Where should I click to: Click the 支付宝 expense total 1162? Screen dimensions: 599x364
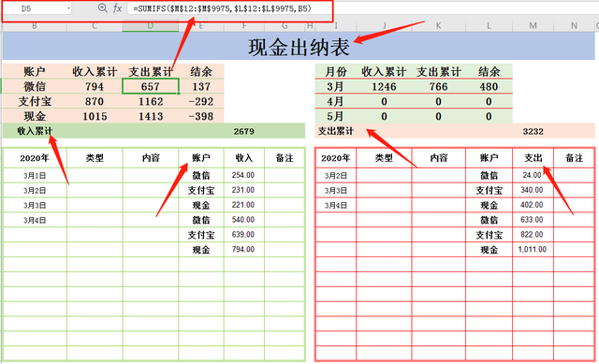coord(151,102)
